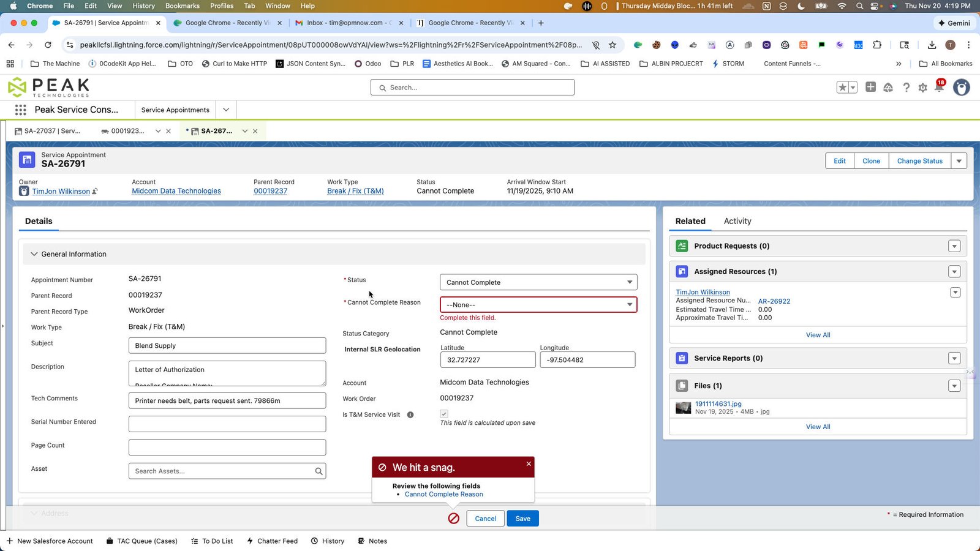The width and height of the screenshot is (980, 551).
Task: Open the Status dropdown showing Cannot Complete
Action: point(538,282)
